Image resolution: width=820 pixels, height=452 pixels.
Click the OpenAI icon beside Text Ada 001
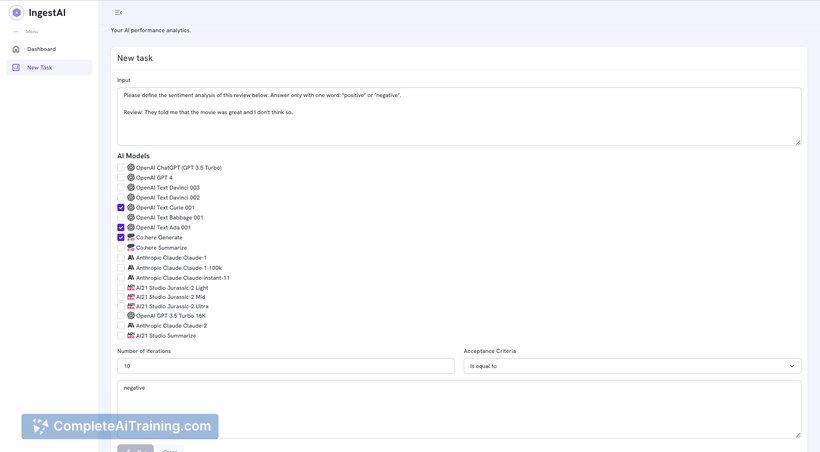131,227
